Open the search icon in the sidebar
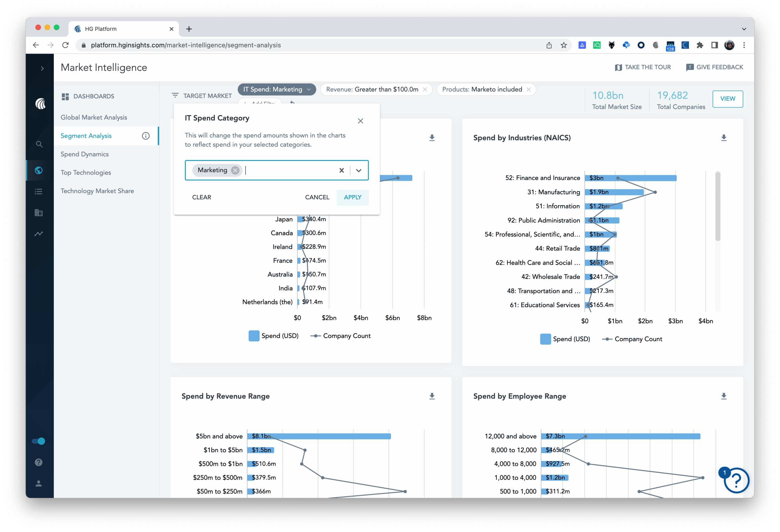The height and width of the screenshot is (532, 780). point(39,144)
